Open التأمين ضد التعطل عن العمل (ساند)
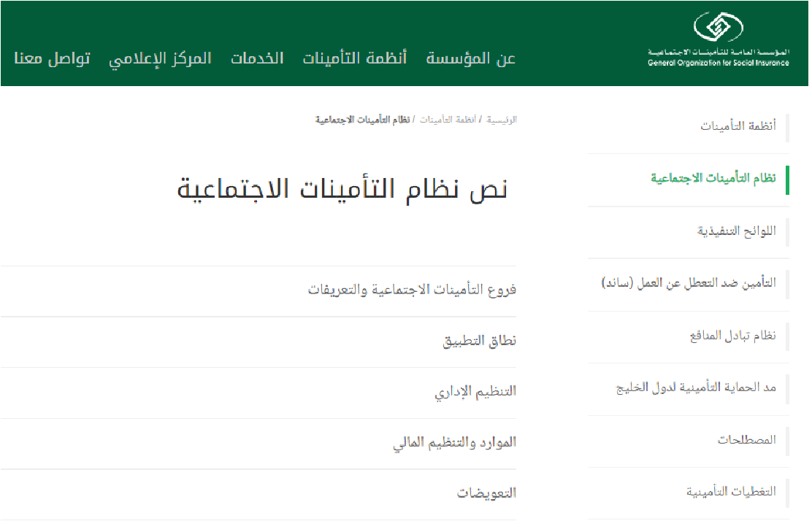The height and width of the screenshot is (521, 812). pyautogui.click(x=688, y=283)
